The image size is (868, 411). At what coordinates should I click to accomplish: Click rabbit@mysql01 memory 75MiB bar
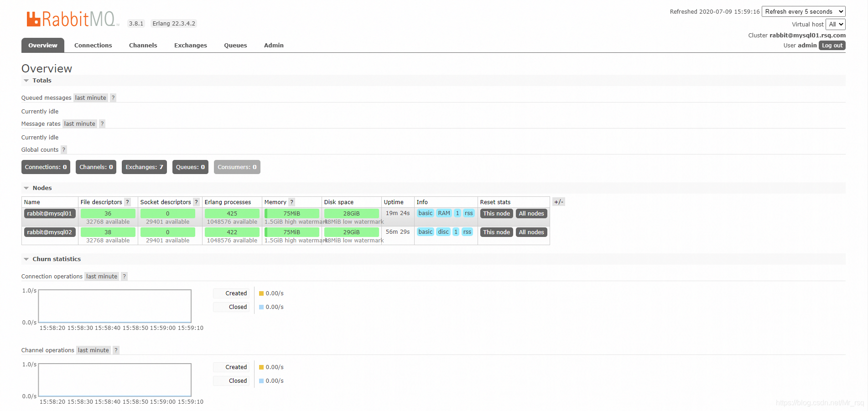[x=292, y=213]
